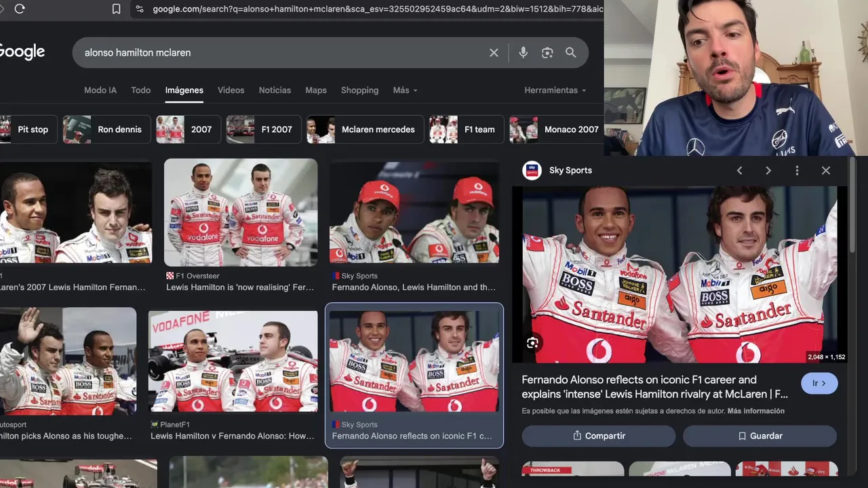Screen dimensions: 868x488
Task: Filter images by 2007 chip
Action: point(189,129)
